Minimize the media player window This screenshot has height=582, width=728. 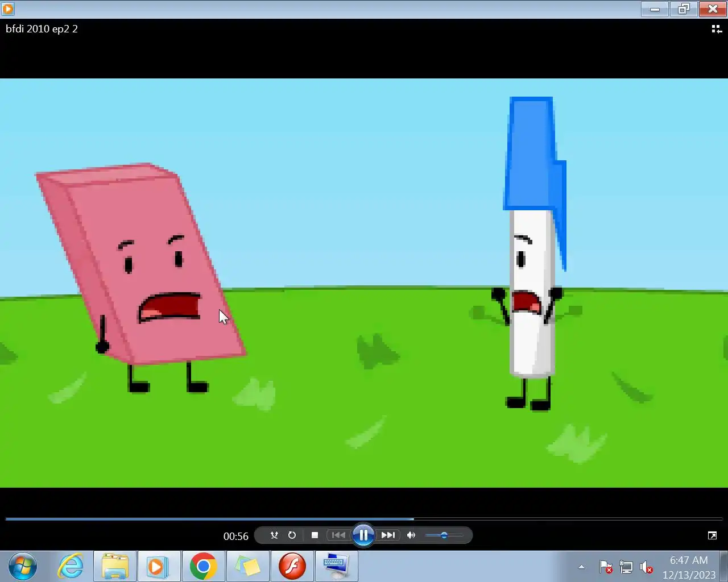point(655,9)
